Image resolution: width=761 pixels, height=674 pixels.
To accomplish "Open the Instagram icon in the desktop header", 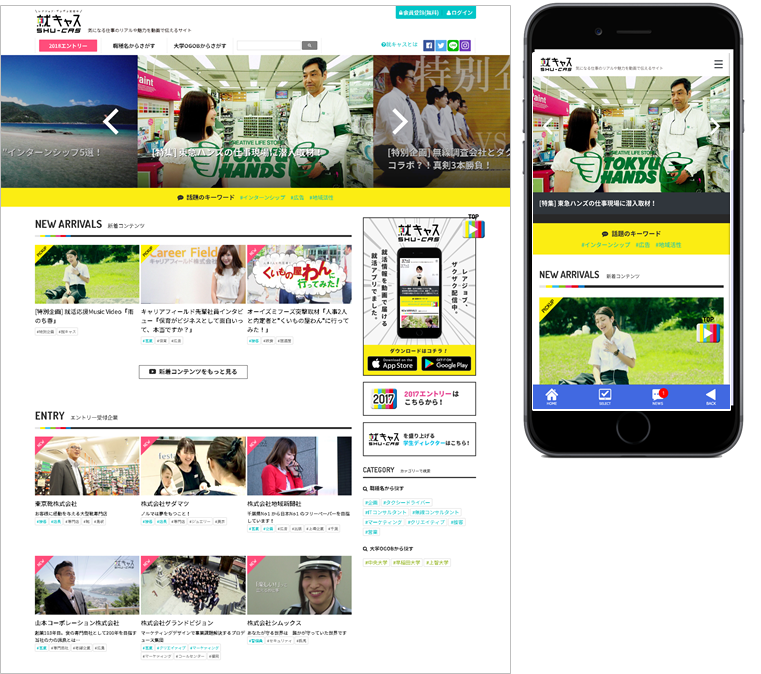I will pyautogui.click(x=465, y=45).
